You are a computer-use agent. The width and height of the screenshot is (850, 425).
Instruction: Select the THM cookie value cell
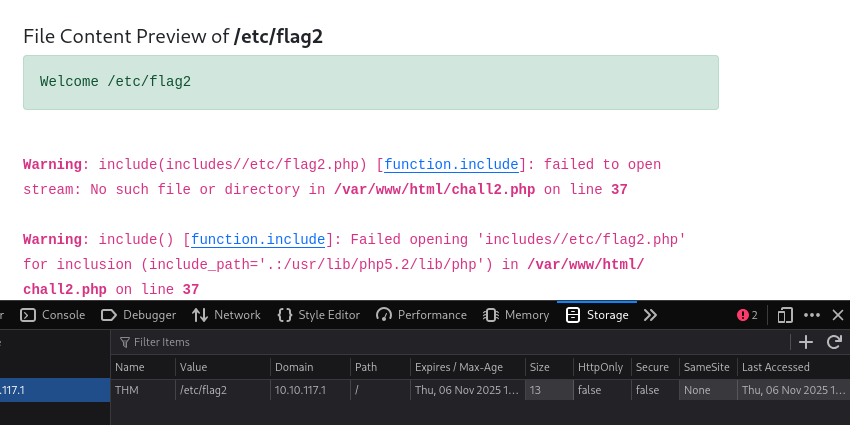click(223, 390)
